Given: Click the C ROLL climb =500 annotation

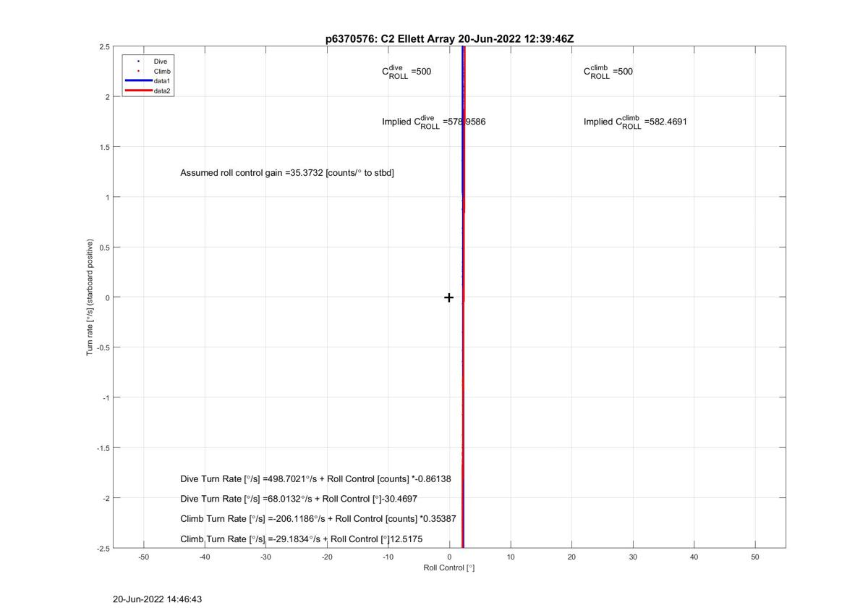Looking at the screenshot, I should tap(608, 72).
